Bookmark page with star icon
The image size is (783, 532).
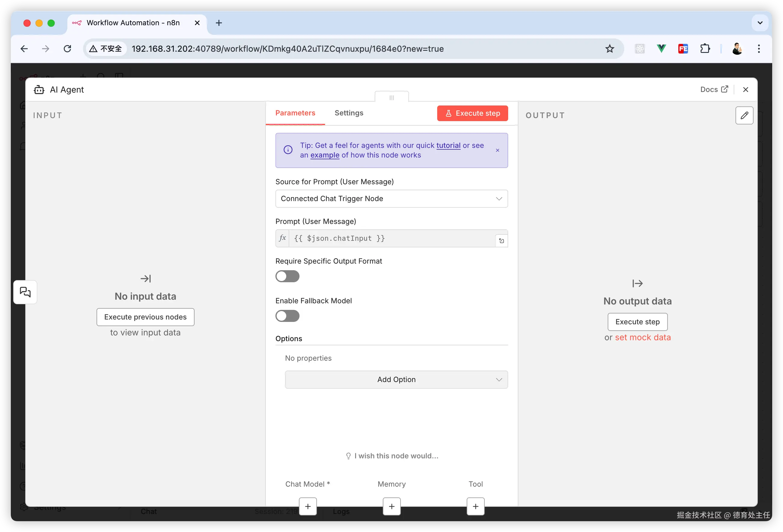click(x=610, y=49)
